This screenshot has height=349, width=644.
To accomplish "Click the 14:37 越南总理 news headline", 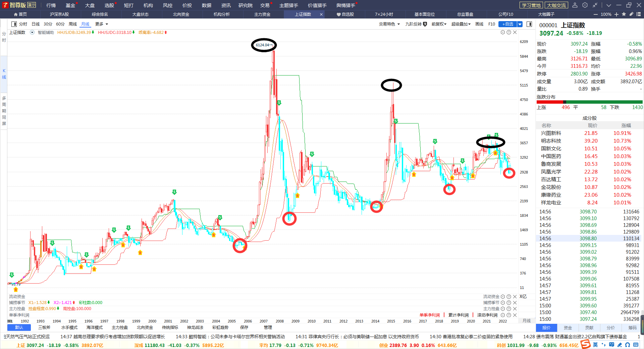I will click(113, 337).
